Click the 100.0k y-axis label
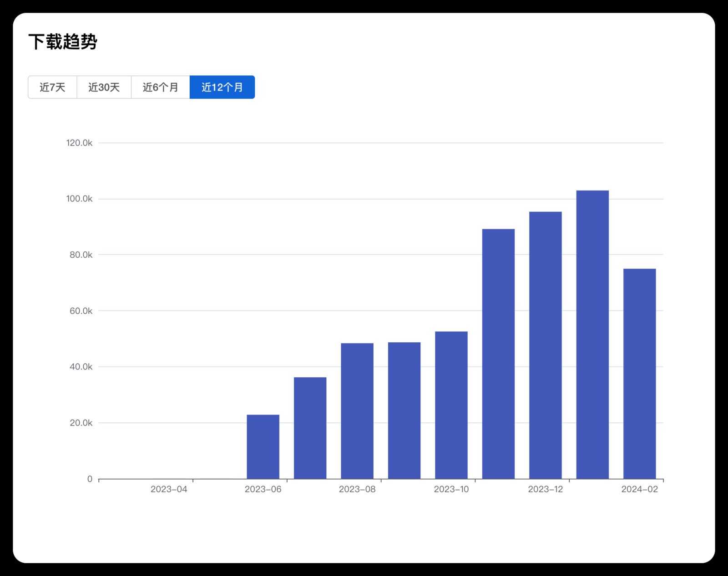Viewport: 728px width, 576px height. (x=79, y=199)
